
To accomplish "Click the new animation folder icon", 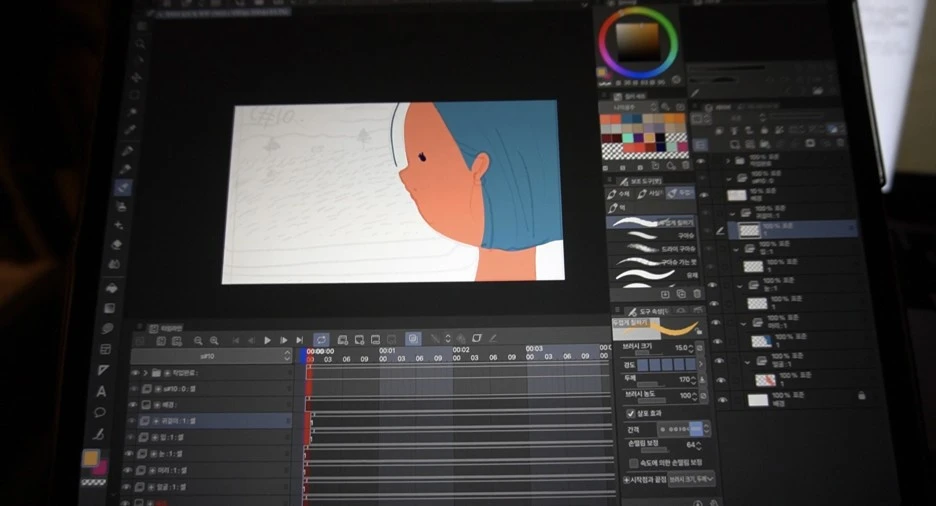I will tap(343, 340).
